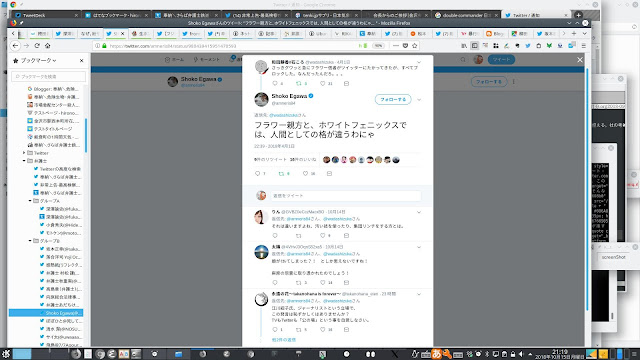The image size is (640, 360).
Task: Like the top tweet with 31 likes
Action: 322,83
